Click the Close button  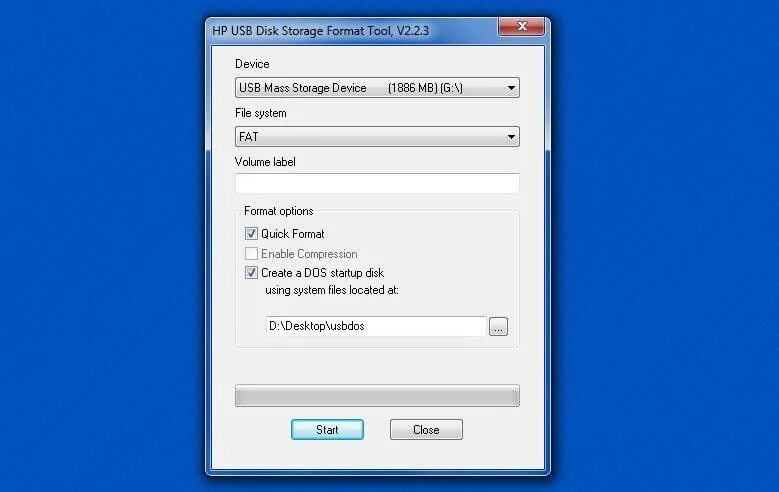(426, 429)
